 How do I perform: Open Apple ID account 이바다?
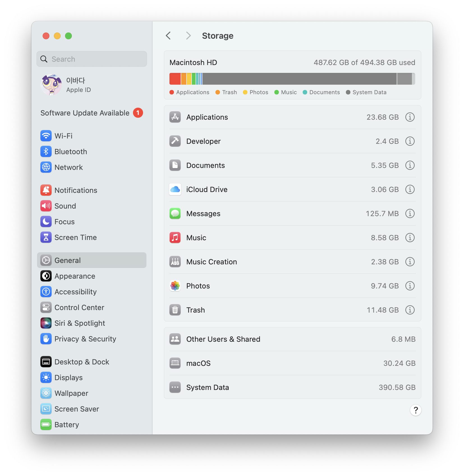tap(92, 85)
